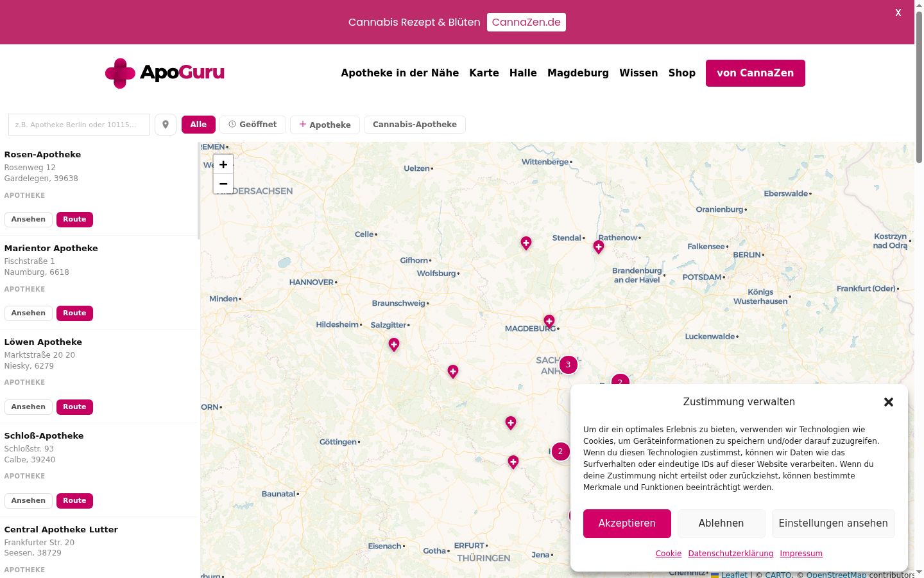924x578 pixels.
Task: Click the address Schloßstr. 93
Action: tap(29, 449)
